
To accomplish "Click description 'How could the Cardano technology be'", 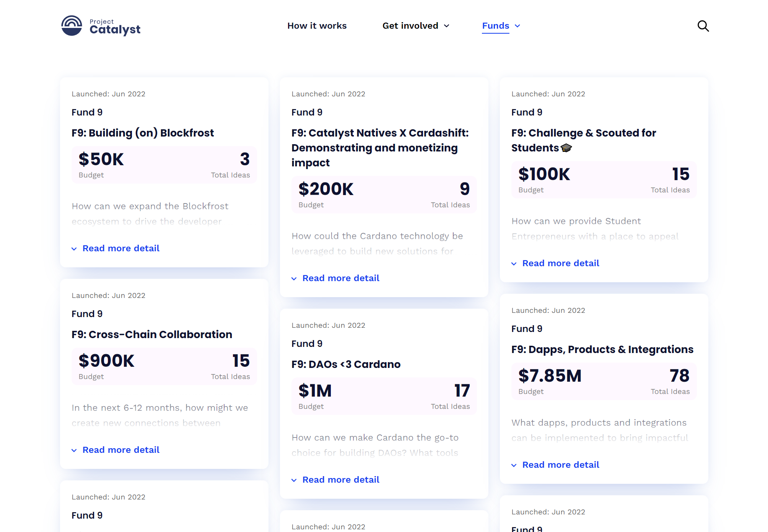I will click(377, 236).
